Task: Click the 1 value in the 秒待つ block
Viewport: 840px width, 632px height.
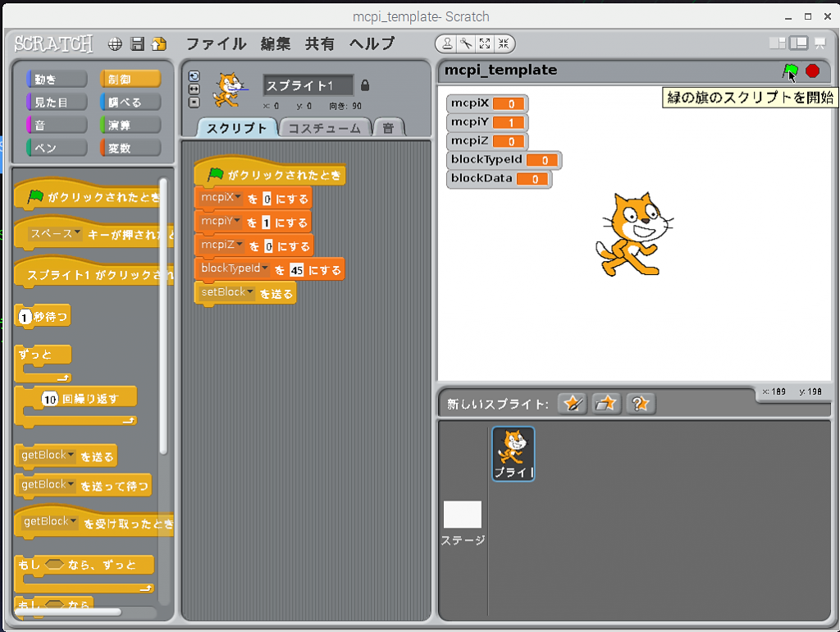Action: [x=24, y=317]
